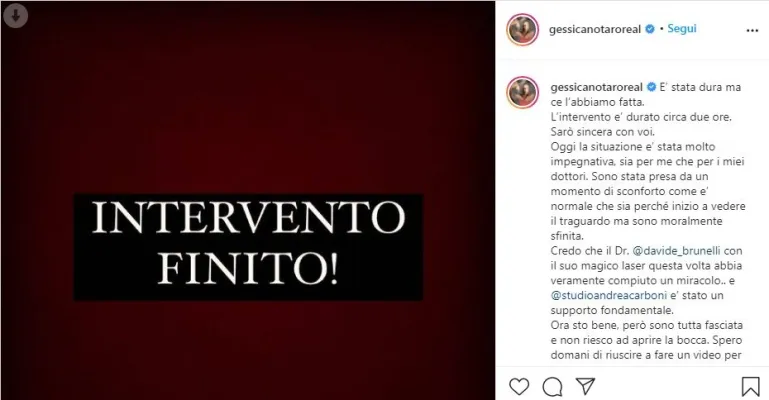Open the three-dots more options menu
The image size is (769, 400).
[x=752, y=30]
